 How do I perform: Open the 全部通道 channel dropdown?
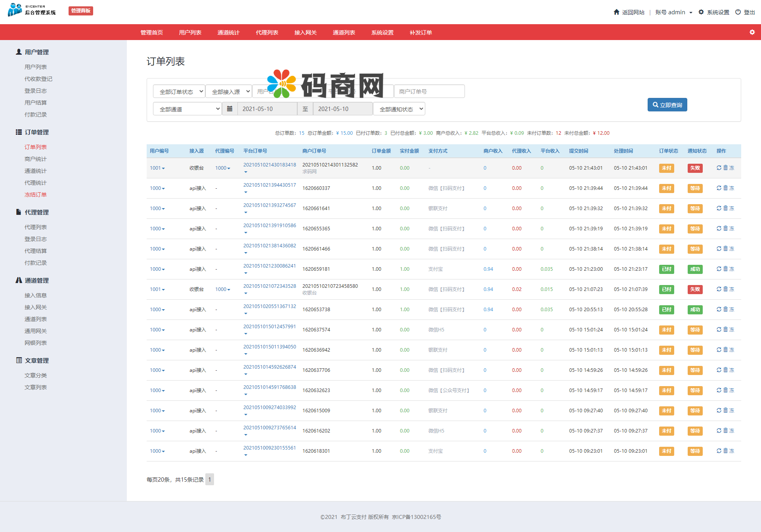point(187,109)
